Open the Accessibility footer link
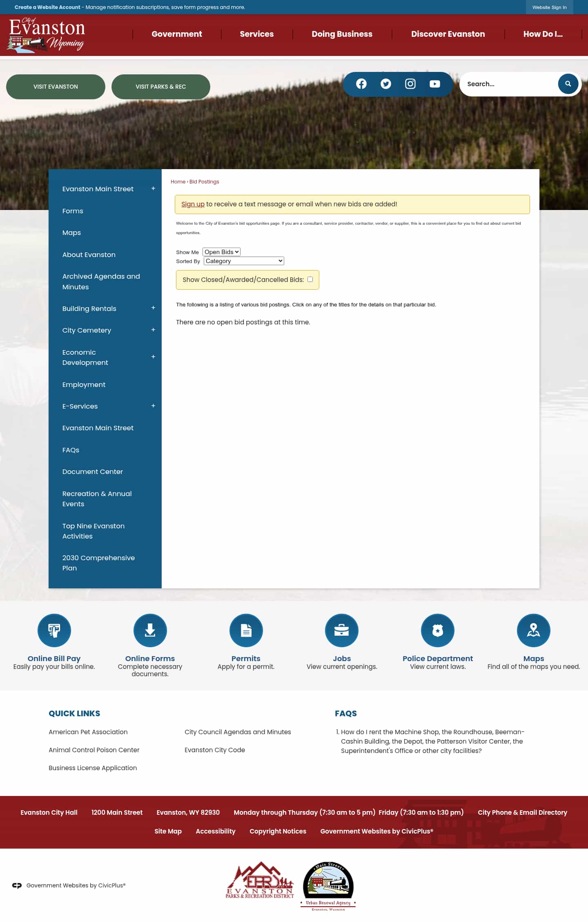588x923 pixels. pyautogui.click(x=216, y=831)
